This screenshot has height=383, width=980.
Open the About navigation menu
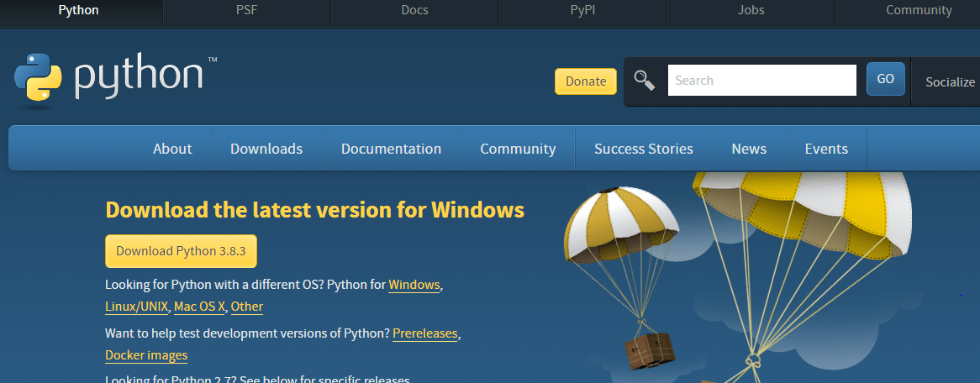pos(172,149)
